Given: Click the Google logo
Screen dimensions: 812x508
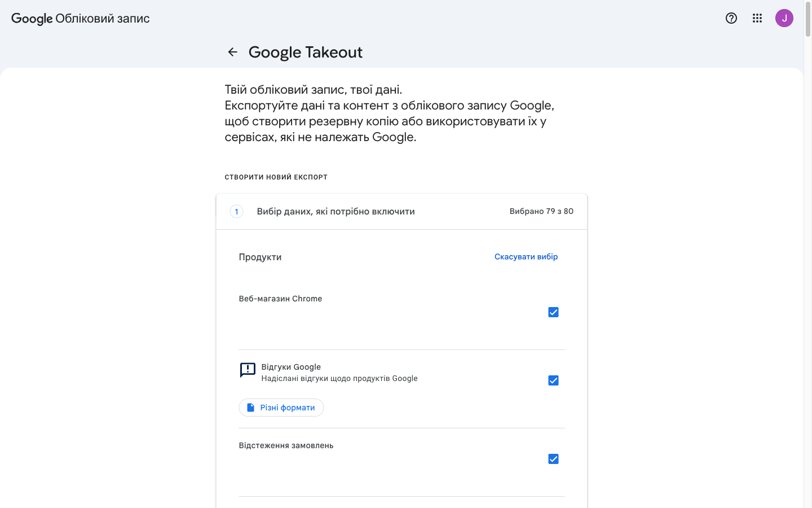Looking at the screenshot, I should click(x=32, y=18).
